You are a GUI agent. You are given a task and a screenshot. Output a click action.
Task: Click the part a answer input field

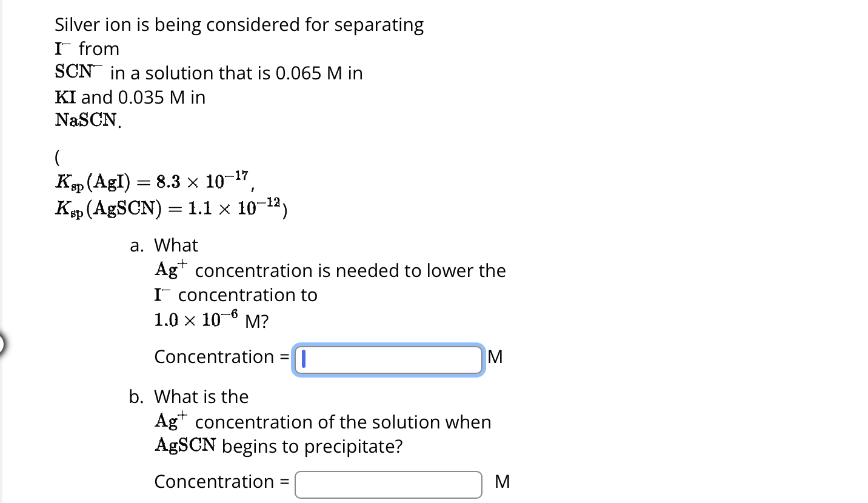point(387,360)
